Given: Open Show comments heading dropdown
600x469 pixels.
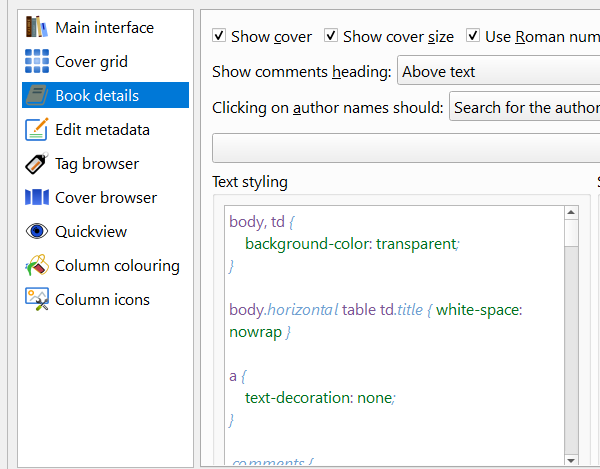Looking at the screenshot, I should pos(498,71).
